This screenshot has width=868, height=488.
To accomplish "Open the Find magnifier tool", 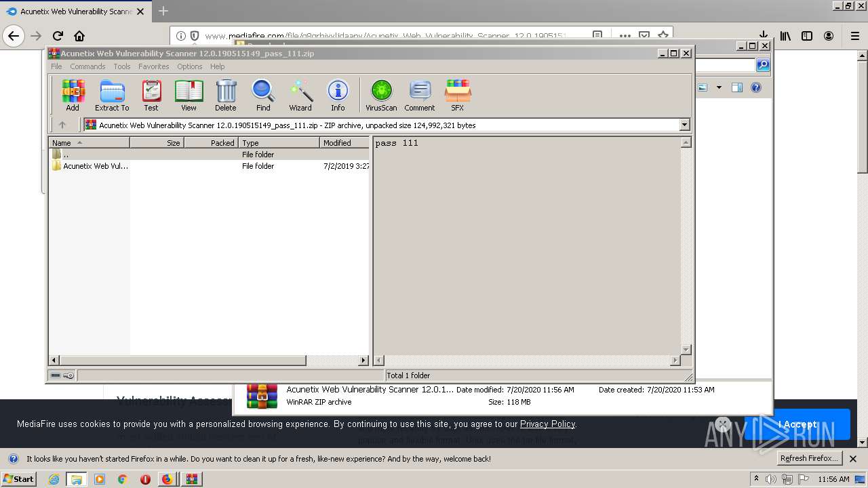I will pos(263,95).
